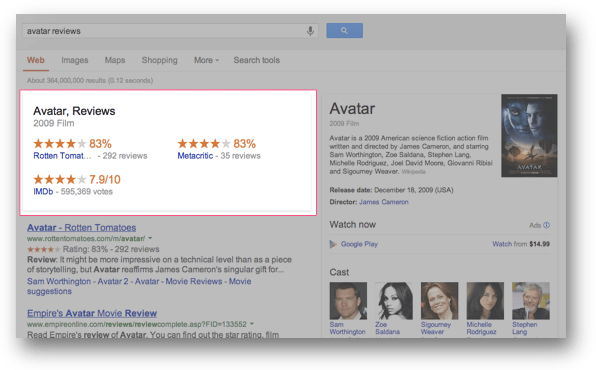Click the Release date December 18, 2009 text
This screenshot has width=596, height=370.
pyautogui.click(x=392, y=190)
